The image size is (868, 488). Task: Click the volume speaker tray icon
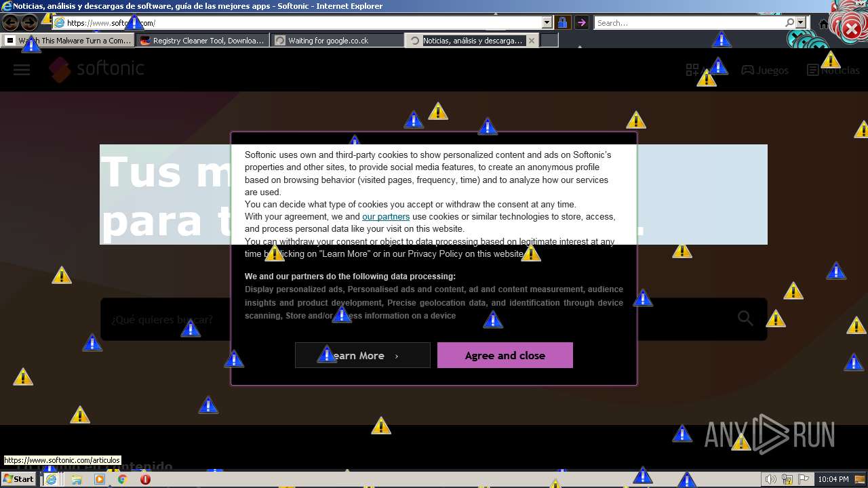pyautogui.click(x=771, y=479)
